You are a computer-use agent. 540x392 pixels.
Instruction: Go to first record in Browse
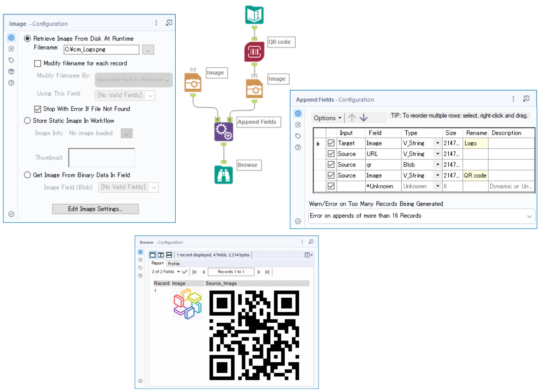[194, 272]
